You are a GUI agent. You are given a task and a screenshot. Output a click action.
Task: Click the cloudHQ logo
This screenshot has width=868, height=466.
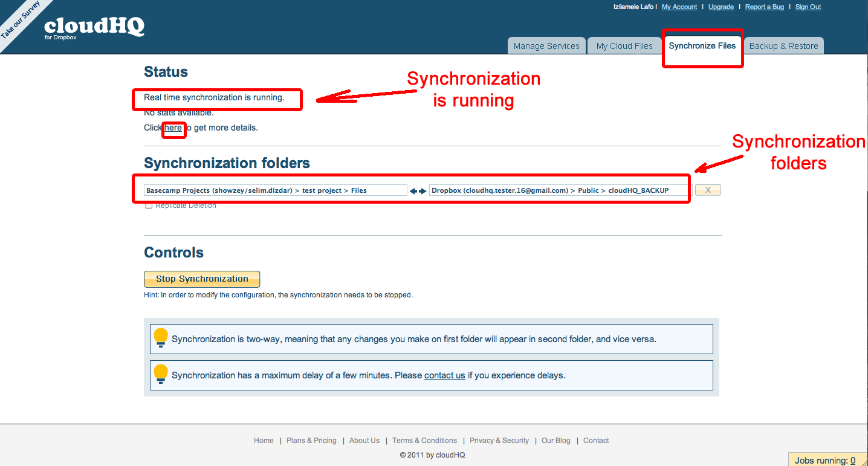94,27
